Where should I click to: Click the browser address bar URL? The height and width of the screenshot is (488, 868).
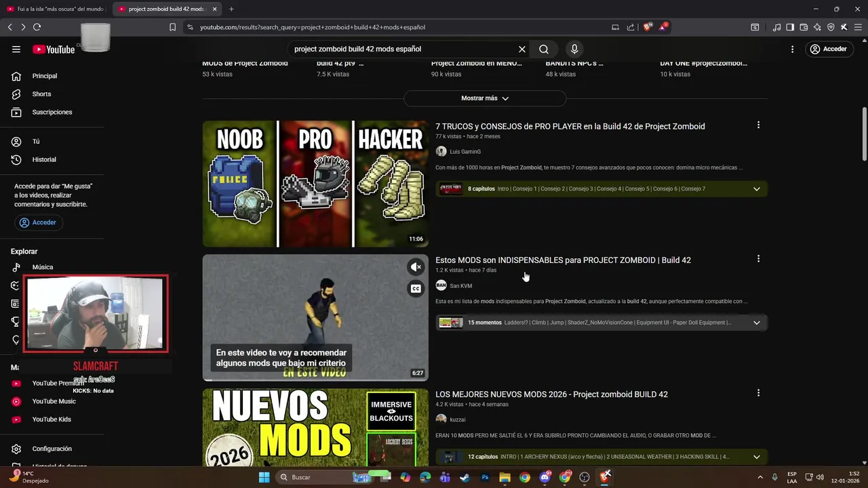click(313, 27)
